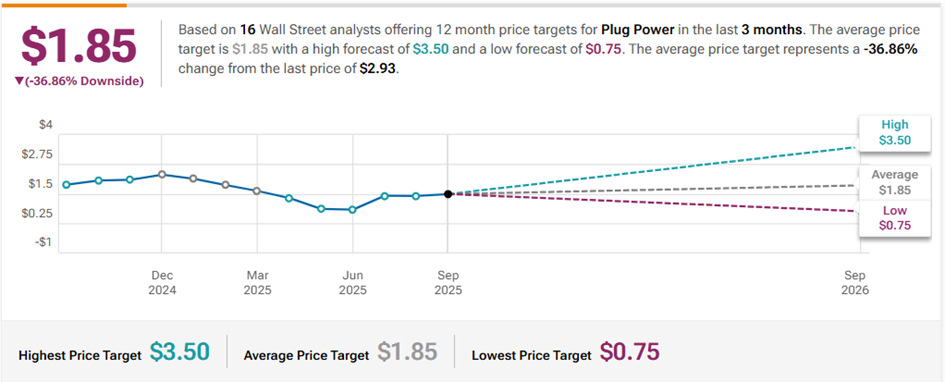The image size is (945, 382).
Task: Click the gray average forecast dashed line
Action: point(651,190)
